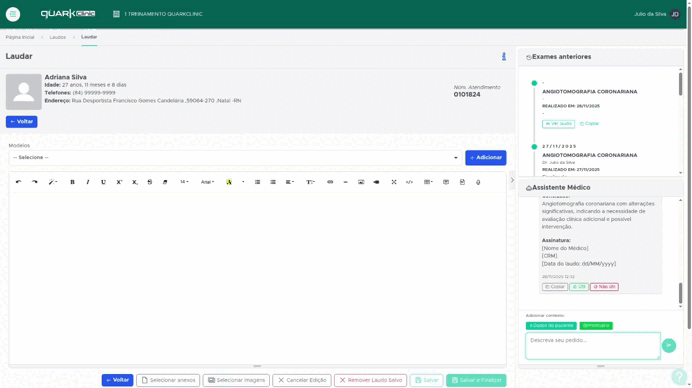Toggle italic formatting
Viewport: 692px width, 388px height.
(x=88, y=182)
